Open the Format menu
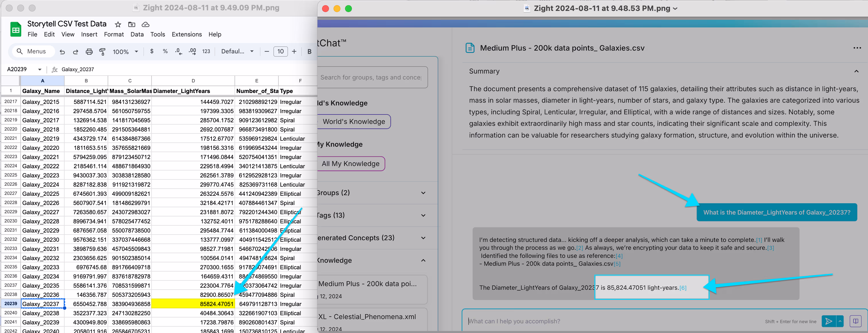The width and height of the screenshot is (868, 333). [114, 34]
